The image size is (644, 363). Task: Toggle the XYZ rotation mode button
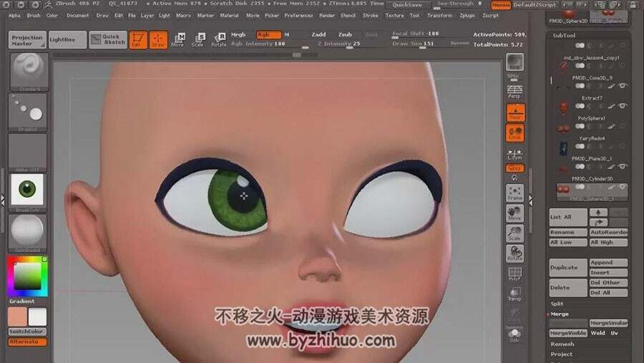(515, 168)
